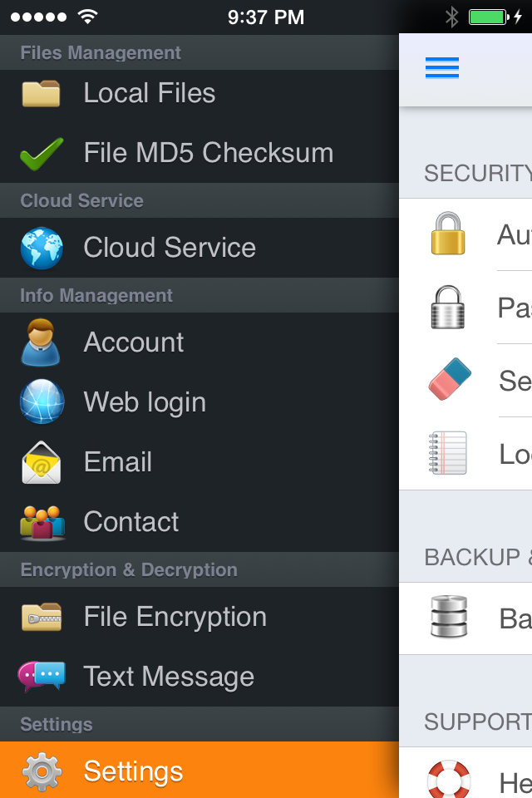
Task: Click the Email envelope icon
Action: click(41, 462)
